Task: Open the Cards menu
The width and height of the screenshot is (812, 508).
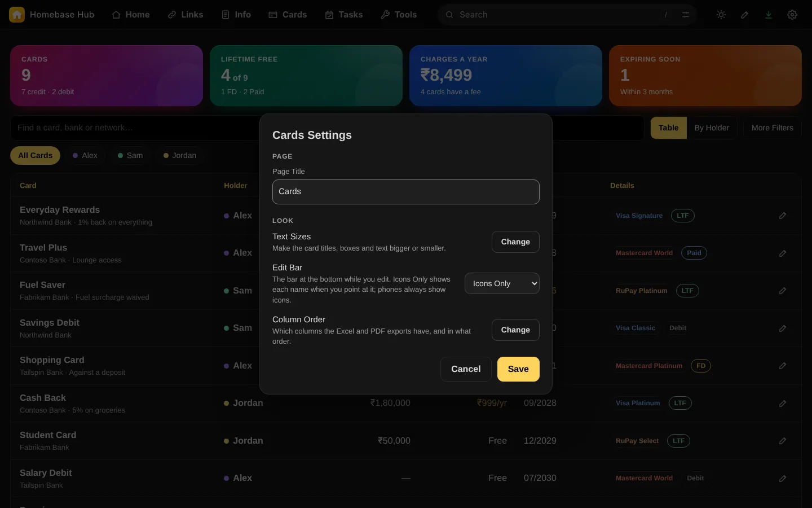Action: [x=288, y=15]
